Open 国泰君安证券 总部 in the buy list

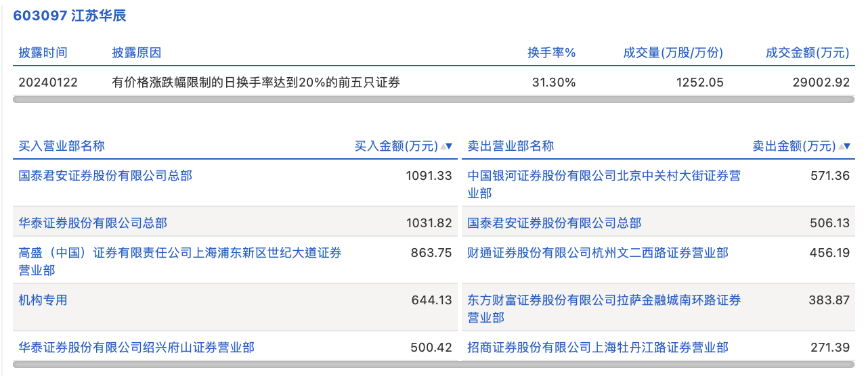point(105,176)
